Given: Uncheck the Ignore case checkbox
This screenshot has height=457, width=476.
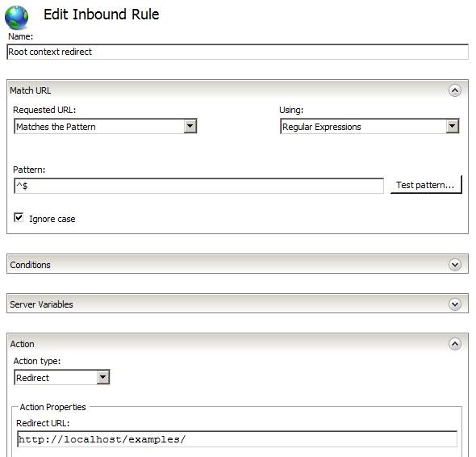Looking at the screenshot, I should pos(19,217).
